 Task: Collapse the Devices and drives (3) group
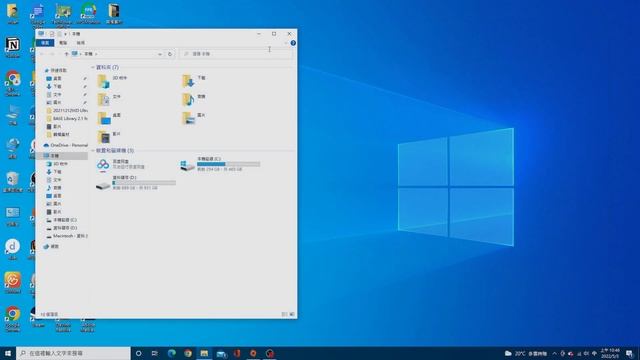[93, 151]
